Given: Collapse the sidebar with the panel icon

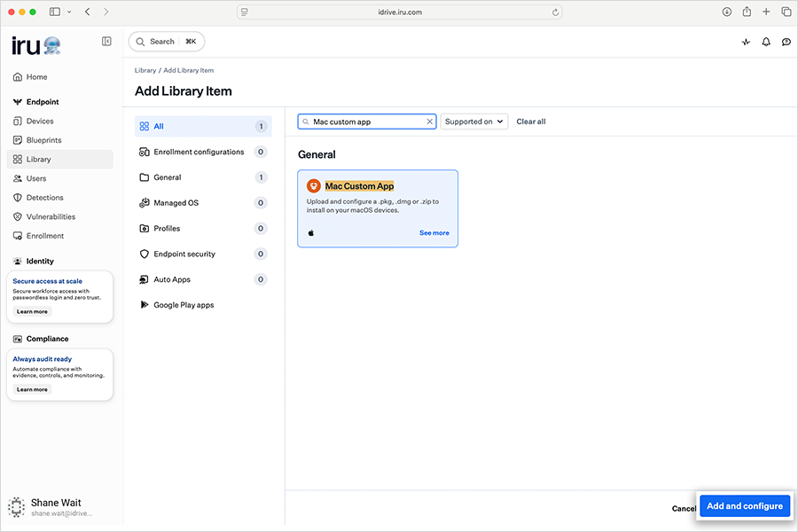Looking at the screenshot, I should click(106, 42).
